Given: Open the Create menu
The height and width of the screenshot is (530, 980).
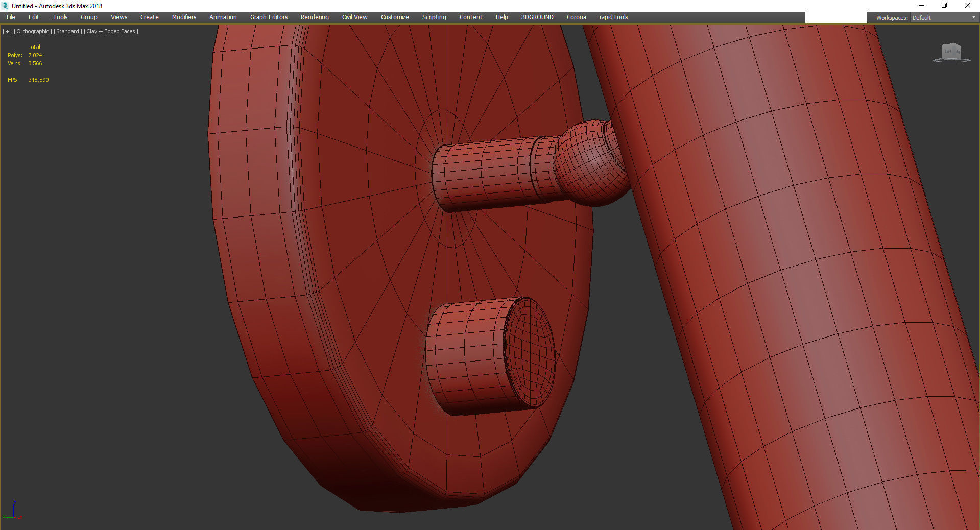Looking at the screenshot, I should (x=150, y=17).
